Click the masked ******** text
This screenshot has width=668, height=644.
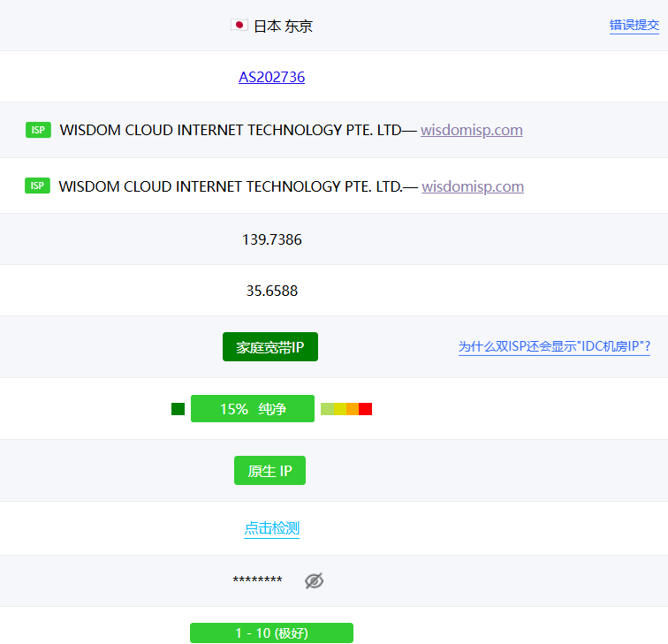[x=257, y=580]
